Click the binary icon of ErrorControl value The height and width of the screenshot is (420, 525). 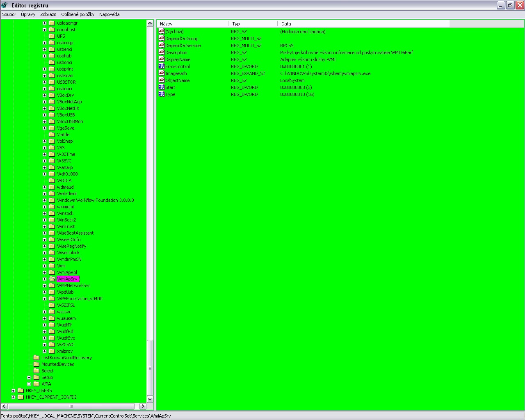pyautogui.click(x=162, y=66)
